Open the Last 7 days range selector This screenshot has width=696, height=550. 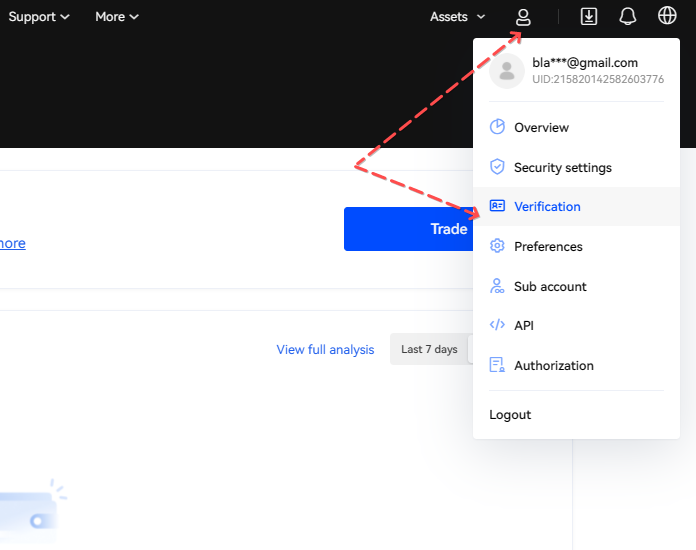pyautogui.click(x=430, y=349)
